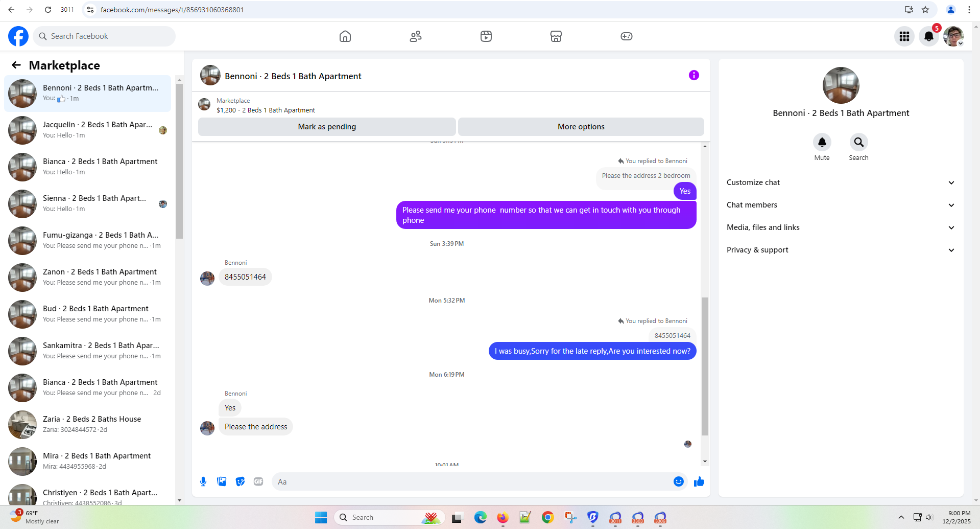Open the Fumu-gizanga conversation
The image size is (980, 529).
click(x=88, y=241)
